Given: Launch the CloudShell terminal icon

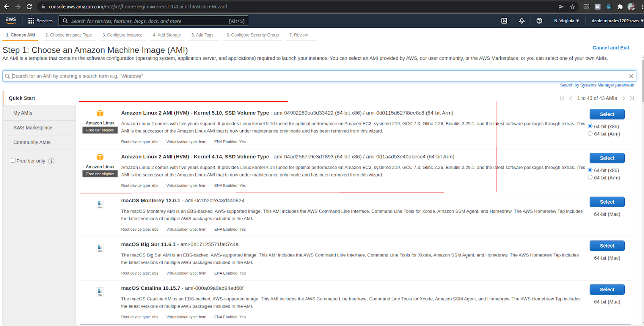Looking at the screenshot, I should [x=504, y=21].
